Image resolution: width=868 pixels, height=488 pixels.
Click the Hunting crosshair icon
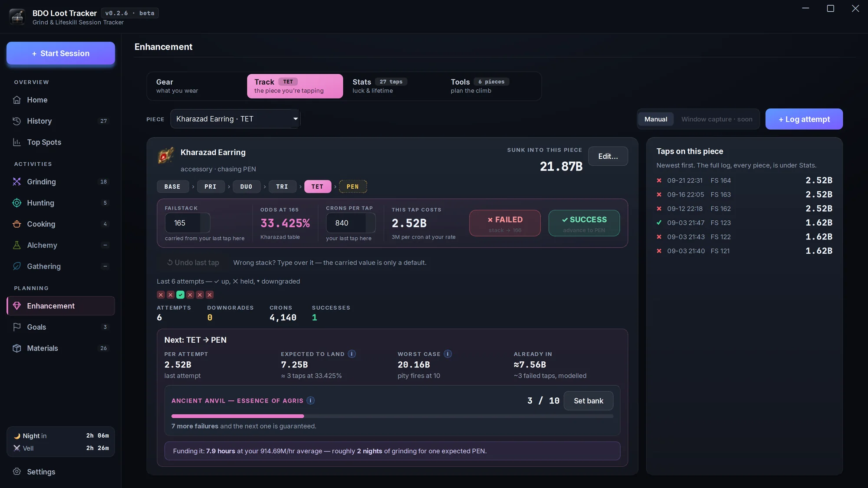(17, 203)
